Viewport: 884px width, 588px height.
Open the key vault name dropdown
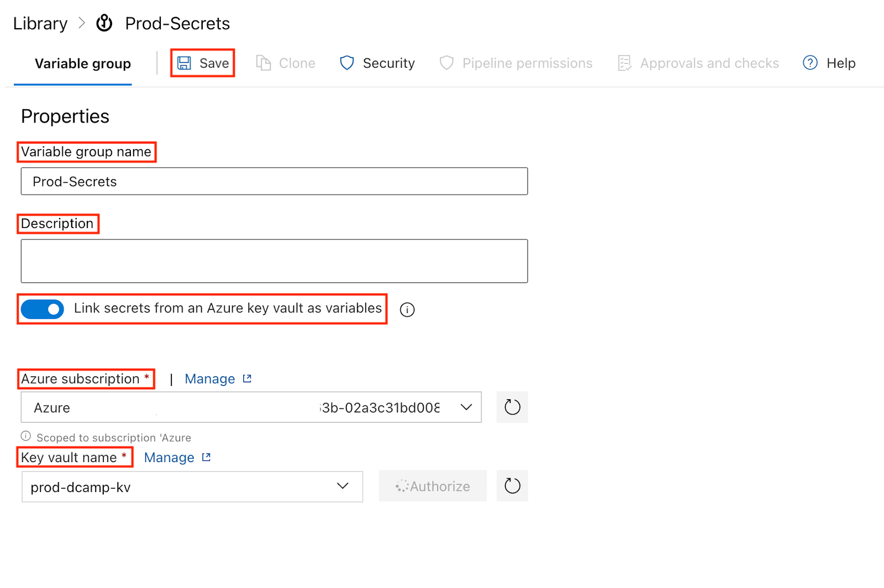(343, 486)
